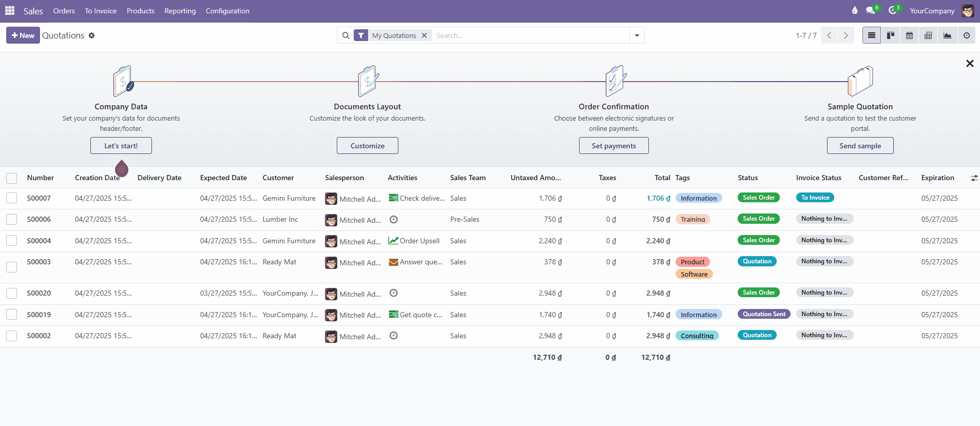Switch to calendar view
Viewport: 980px width, 426px height.
coord(910,35)
